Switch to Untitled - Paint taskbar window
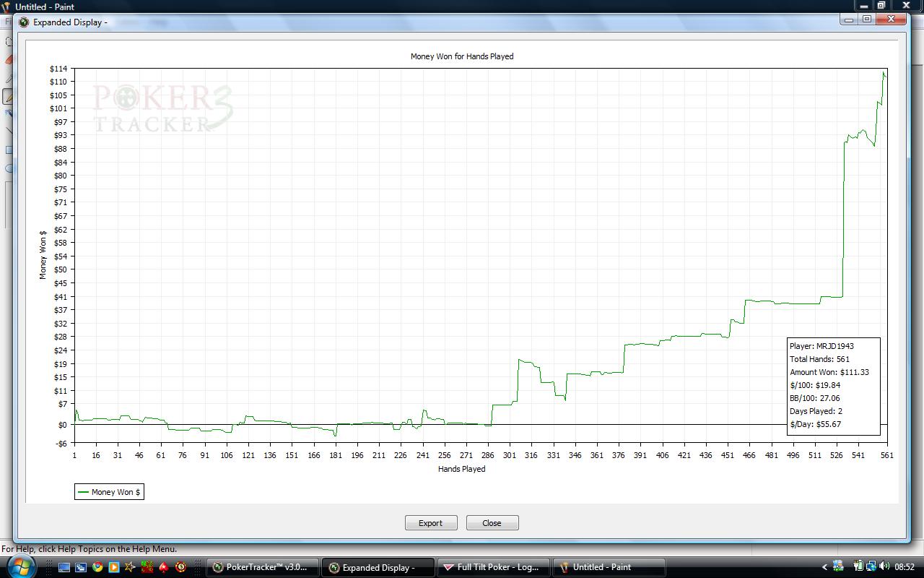This screenshot has width=924, height=578. pos(609,567)
